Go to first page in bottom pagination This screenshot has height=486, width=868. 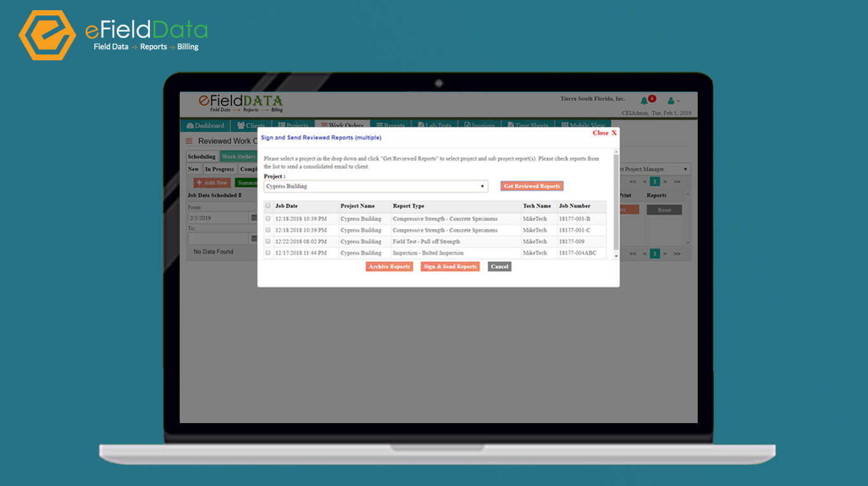tap(633, 253)
